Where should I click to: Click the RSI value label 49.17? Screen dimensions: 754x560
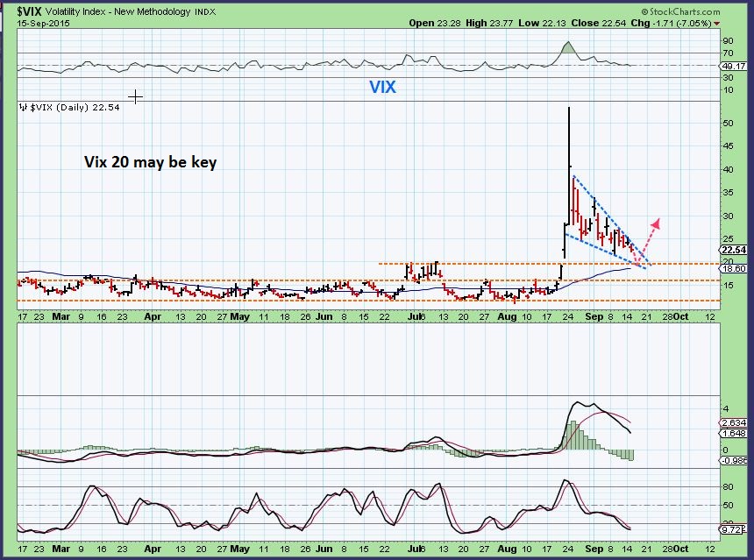[734, 66]
